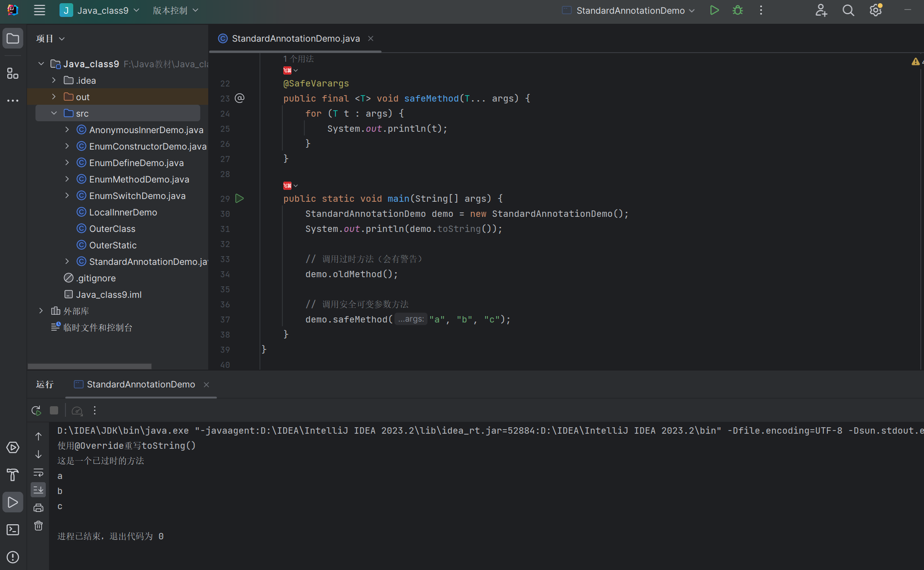This screenshot has height=570, width=924.
Task: Open the Terminal tool window icon
Action: click(x=13, y=530)
